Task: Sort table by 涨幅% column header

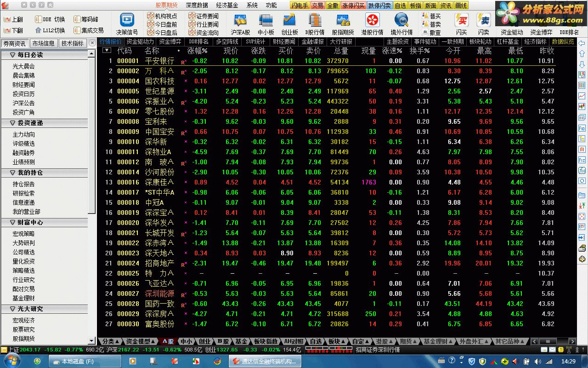Action: [198, 51]
